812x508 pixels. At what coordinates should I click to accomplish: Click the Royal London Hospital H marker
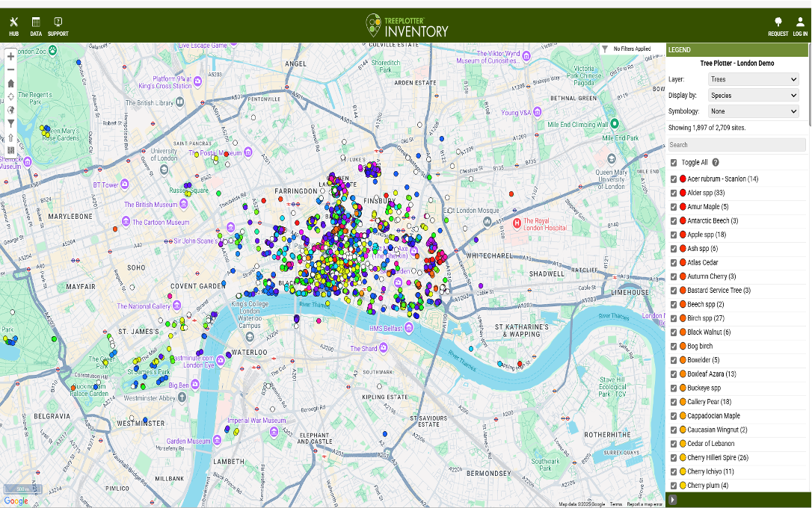coord(517,223)
